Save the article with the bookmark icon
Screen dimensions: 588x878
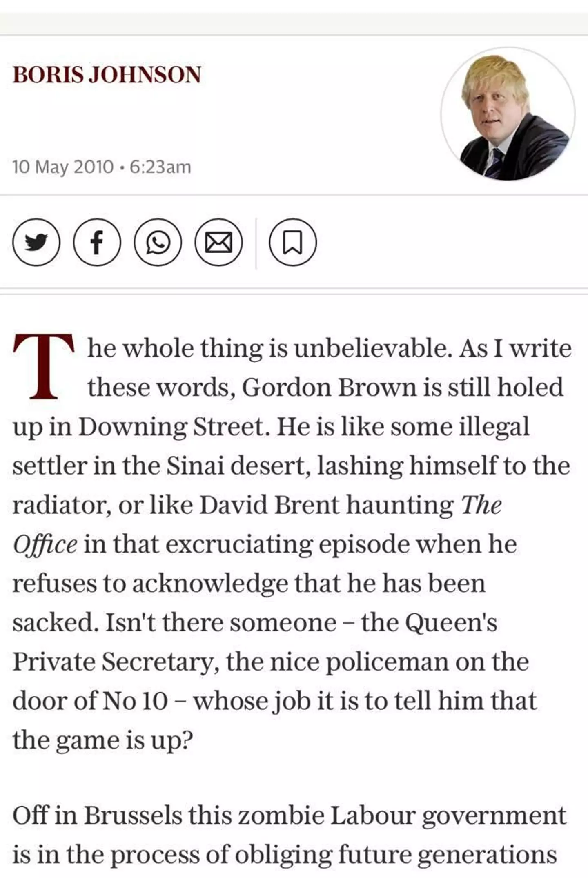click(292, 243)
